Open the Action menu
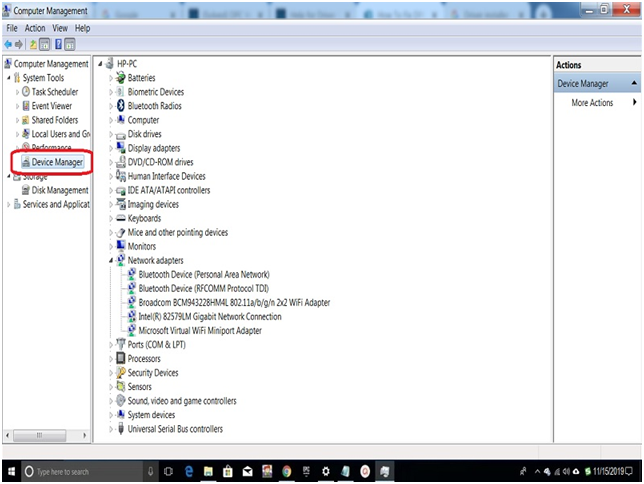The width and height of the screenshot is (644, 484). (x=35, y=28)
